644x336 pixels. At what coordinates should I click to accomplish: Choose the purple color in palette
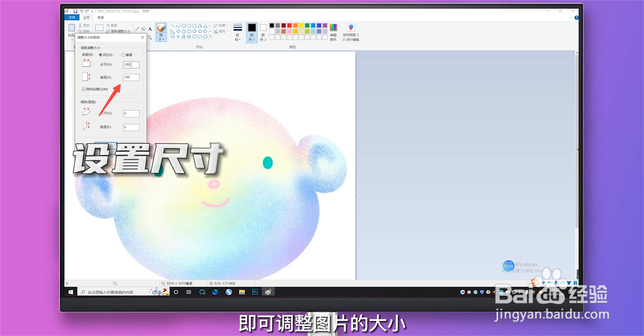coord(325,25)
